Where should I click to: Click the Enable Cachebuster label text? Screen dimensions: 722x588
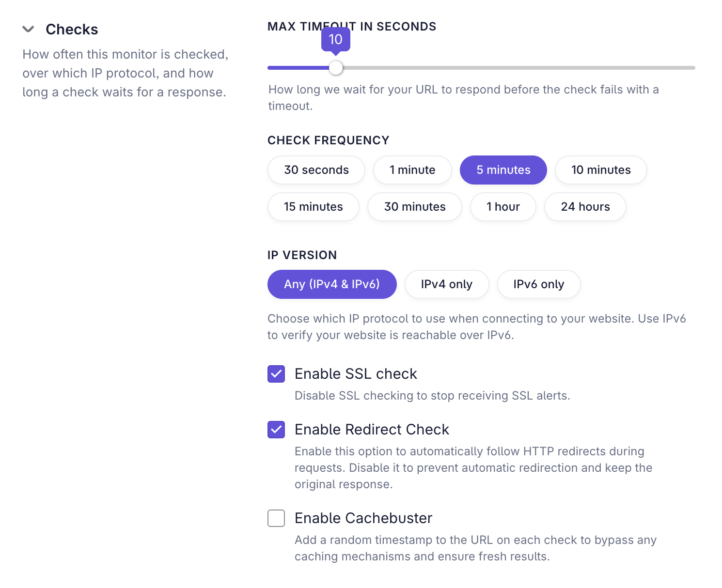(x=363, y=518)
